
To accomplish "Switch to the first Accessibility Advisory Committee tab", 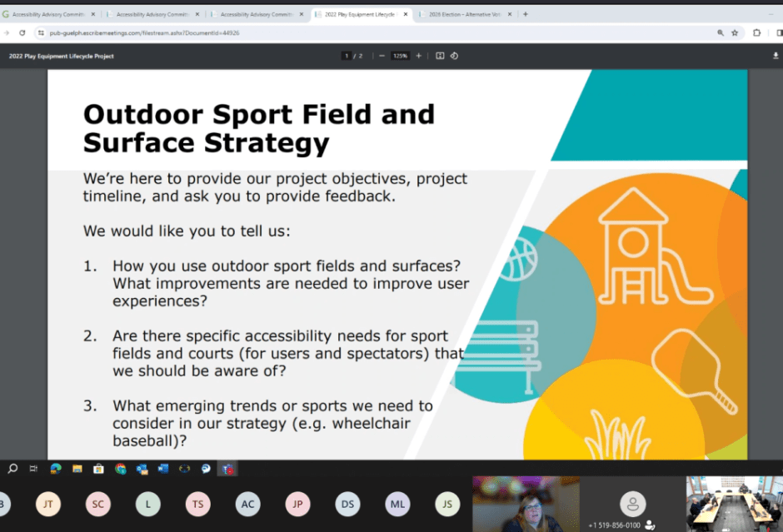I will (x=50, y=14).
